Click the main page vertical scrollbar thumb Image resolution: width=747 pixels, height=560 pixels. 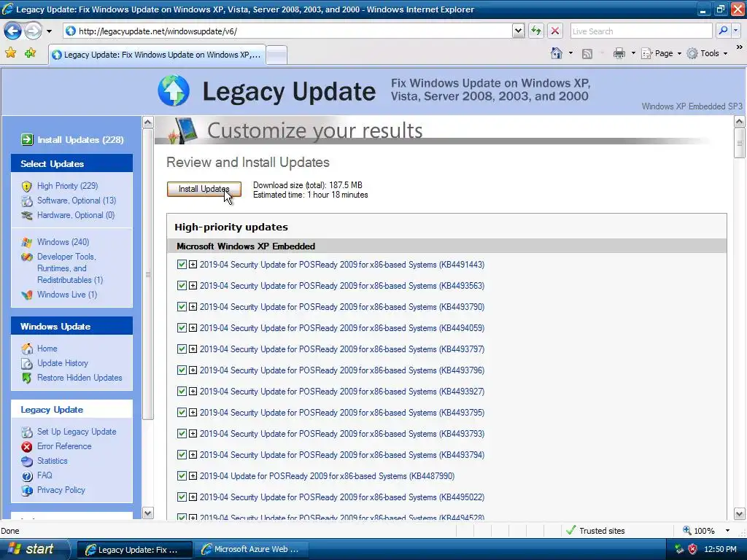(x=740, y=144)
